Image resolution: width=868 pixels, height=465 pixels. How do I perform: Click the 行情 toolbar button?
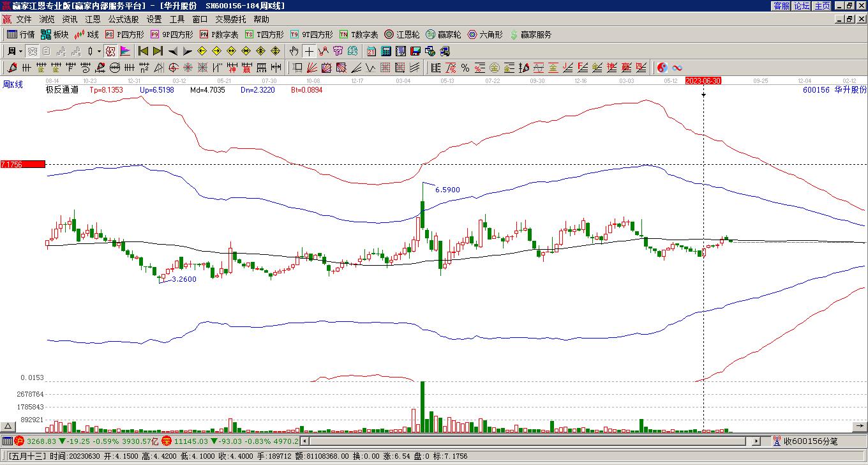pos(21,34)
